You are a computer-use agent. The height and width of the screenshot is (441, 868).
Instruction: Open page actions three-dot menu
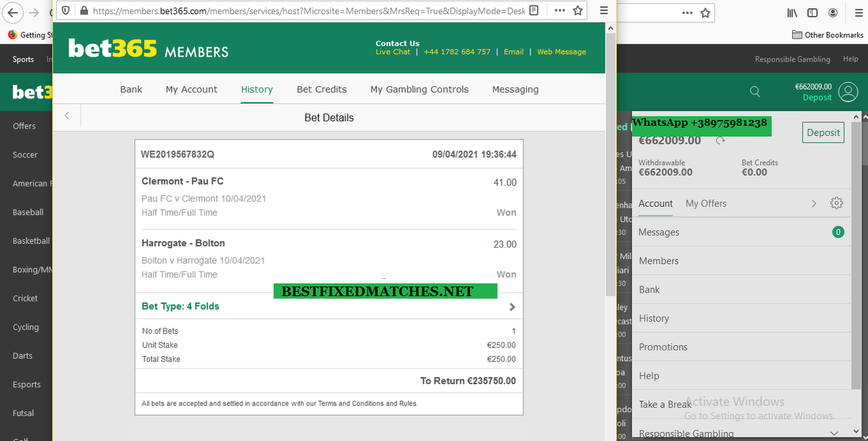tap(559, 11)
